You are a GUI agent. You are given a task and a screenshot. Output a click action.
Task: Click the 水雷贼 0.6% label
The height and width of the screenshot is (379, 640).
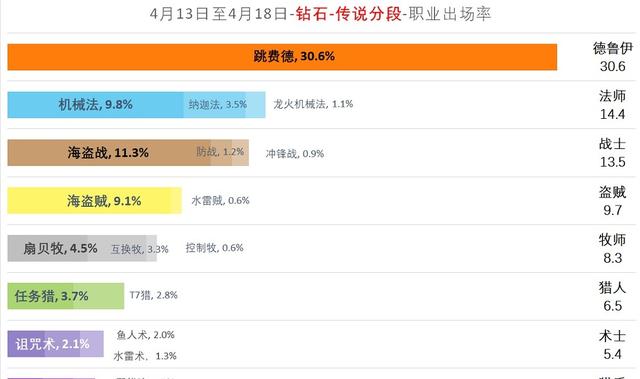220,200
